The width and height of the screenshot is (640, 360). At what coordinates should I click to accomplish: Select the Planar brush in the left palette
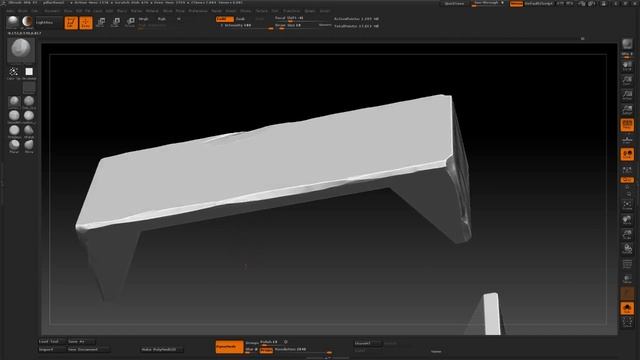14,146
